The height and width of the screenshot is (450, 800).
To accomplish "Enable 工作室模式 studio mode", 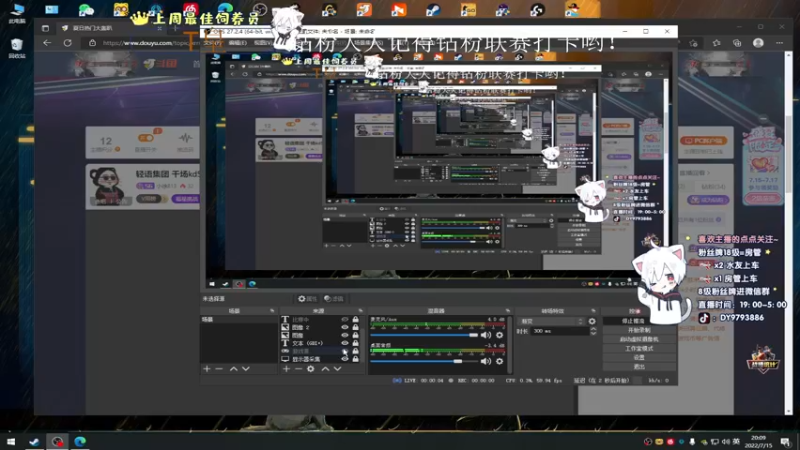I will coord(639,348).
